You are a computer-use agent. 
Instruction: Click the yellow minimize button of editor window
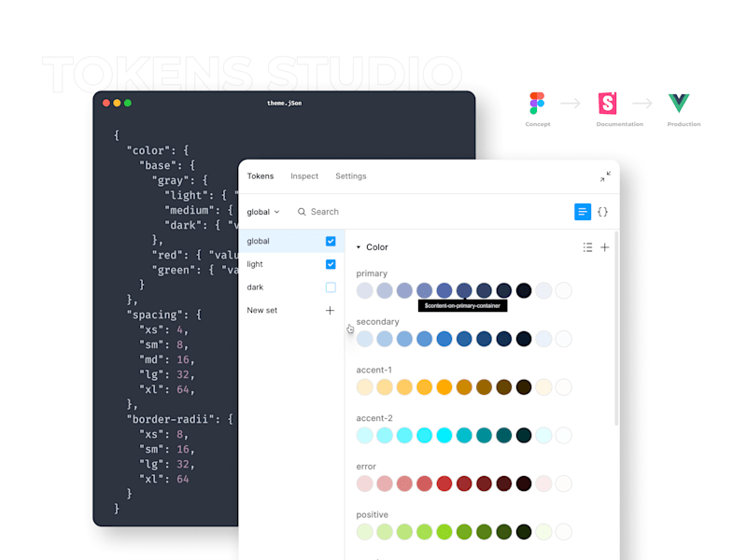click(x=117, y=103)
